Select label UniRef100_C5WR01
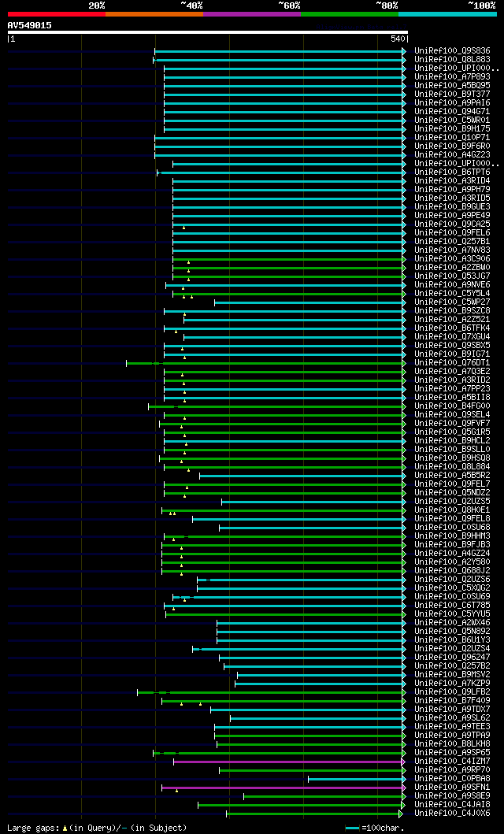 coord(453,120)
